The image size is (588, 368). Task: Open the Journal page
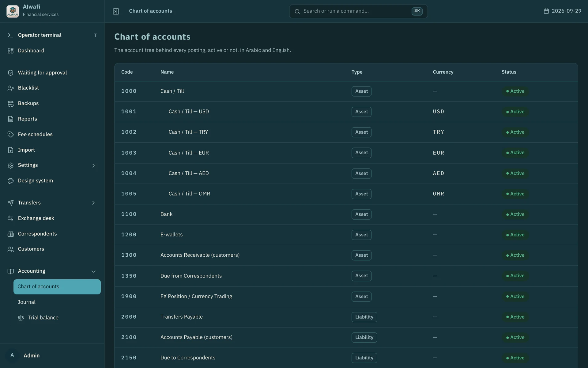pyautogui.click(x=57, y=302)
